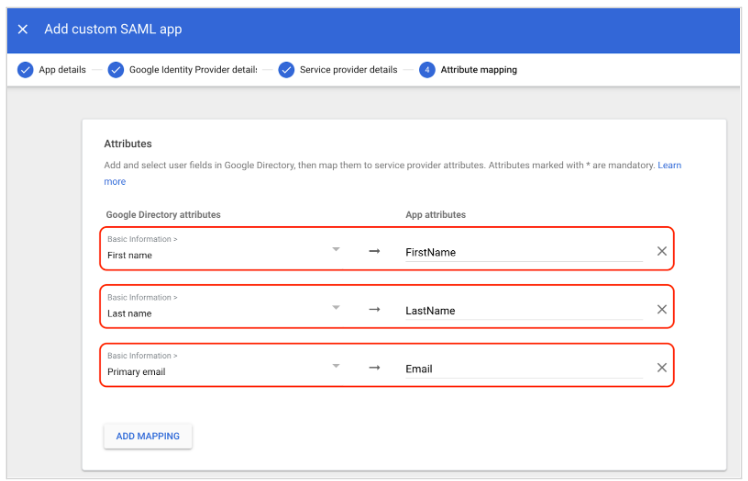
Task: Go to Google Identity Provider details step
Action: (x=193, y=70)
